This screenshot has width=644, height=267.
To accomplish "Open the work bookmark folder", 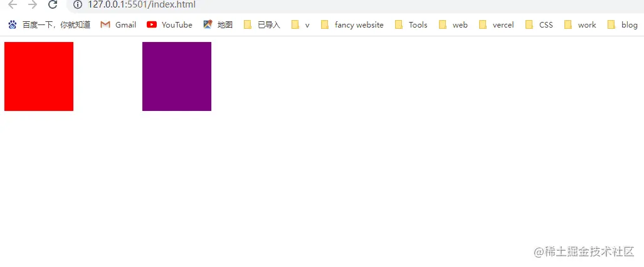I will pos(580,24).
